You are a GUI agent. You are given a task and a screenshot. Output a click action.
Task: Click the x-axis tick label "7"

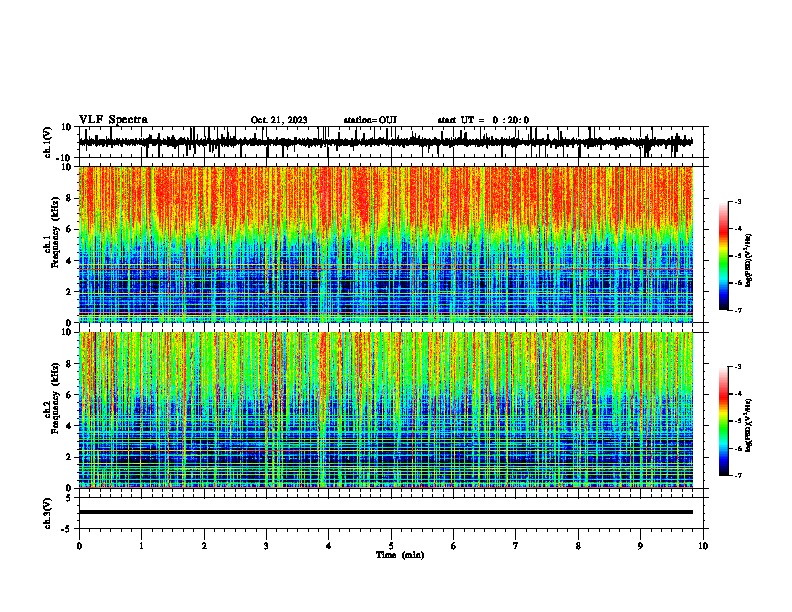tap(516, 546)
